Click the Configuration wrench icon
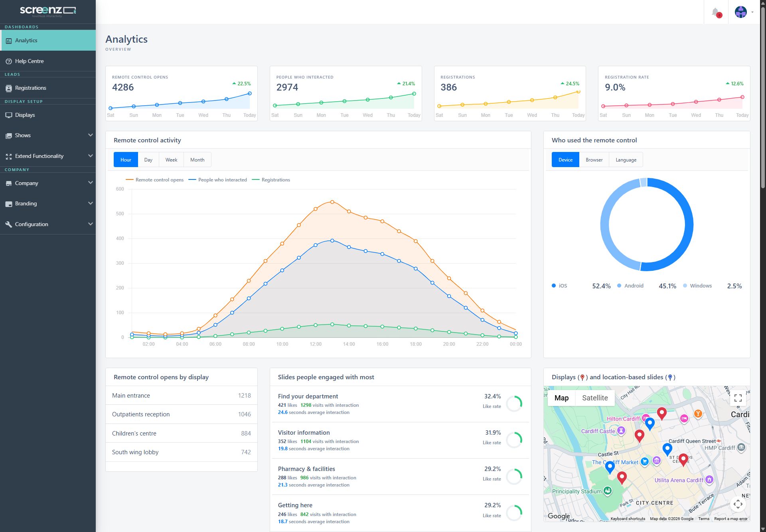The width and height of the screenshot is (766, 532). coord(9,225)
